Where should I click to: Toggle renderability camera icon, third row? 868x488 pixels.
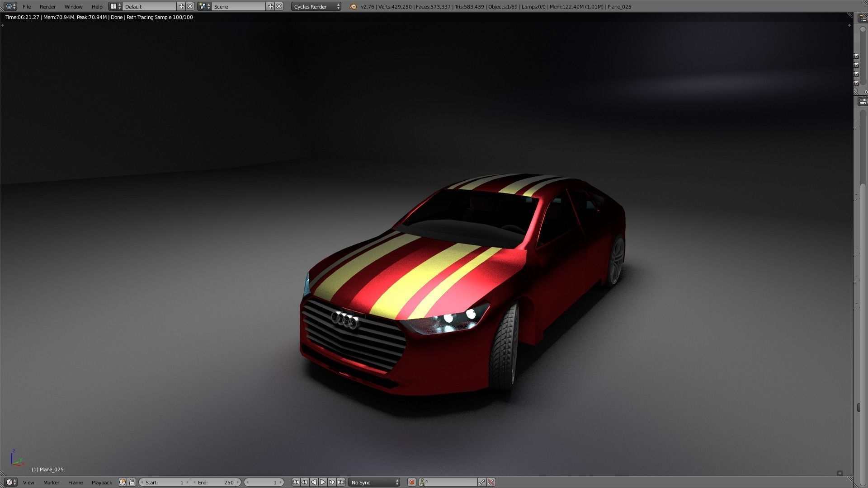pos(856,74)
